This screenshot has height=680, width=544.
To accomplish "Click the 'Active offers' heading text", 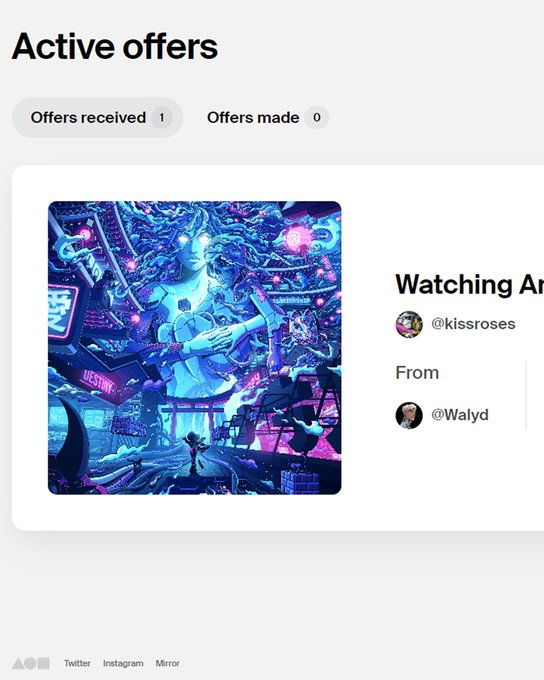I will (x=115, y=46).
